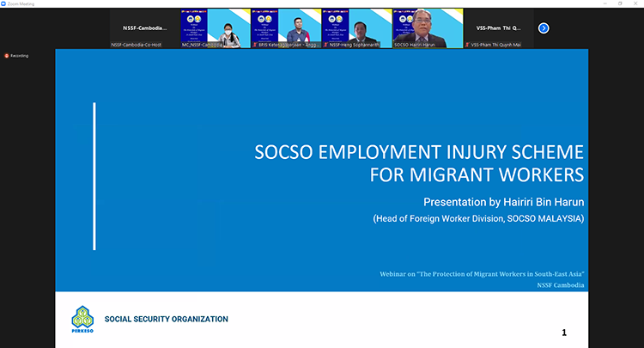Click SOCIAL SECURITY ORGANIZATION text

pyautogui.click(x=167, y=320)
